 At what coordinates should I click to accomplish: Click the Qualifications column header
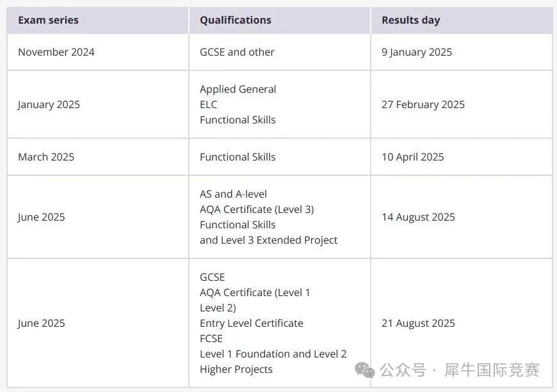236,20
